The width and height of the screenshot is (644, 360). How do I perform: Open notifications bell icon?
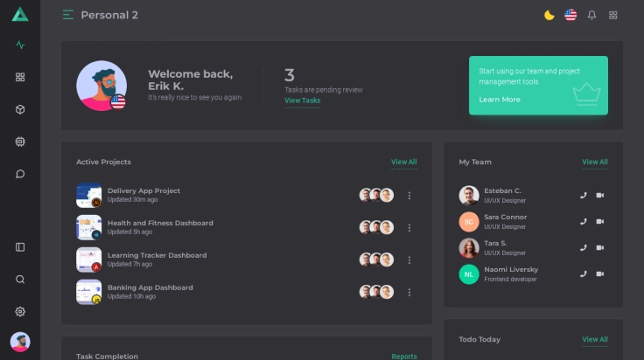[591, 15]
